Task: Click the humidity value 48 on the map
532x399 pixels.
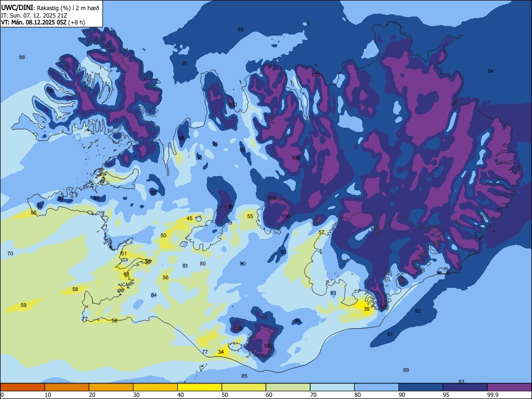Action: 126,273
